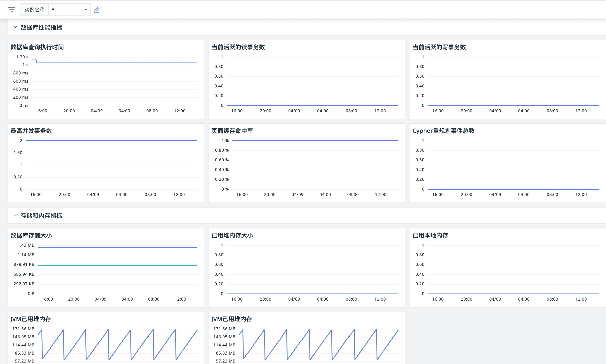Image resolution: width=606 pixels, height=364 pixels.
Task: Click the 数据库存储大小 panel title
Action: (31, 235)
